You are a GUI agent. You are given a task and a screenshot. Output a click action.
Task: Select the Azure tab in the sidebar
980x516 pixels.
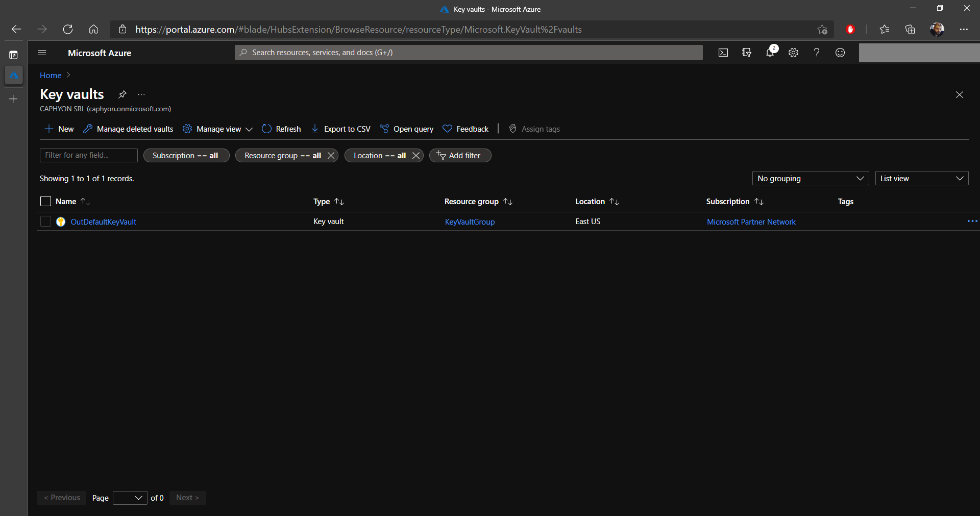tap(14, 76)
